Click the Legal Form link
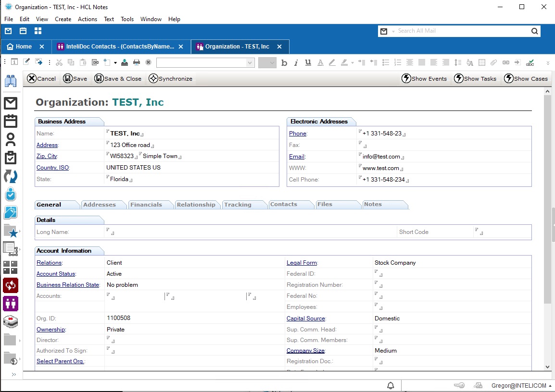 302,263
